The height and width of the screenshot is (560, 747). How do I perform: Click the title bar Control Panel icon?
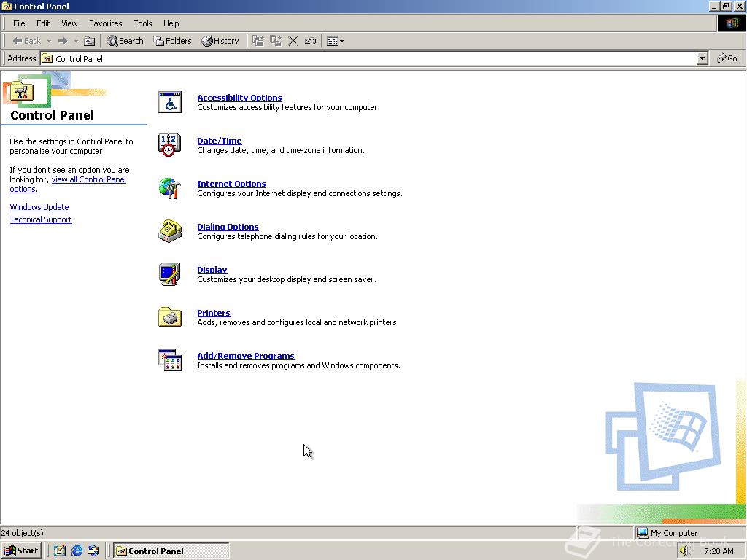(7, 6)
